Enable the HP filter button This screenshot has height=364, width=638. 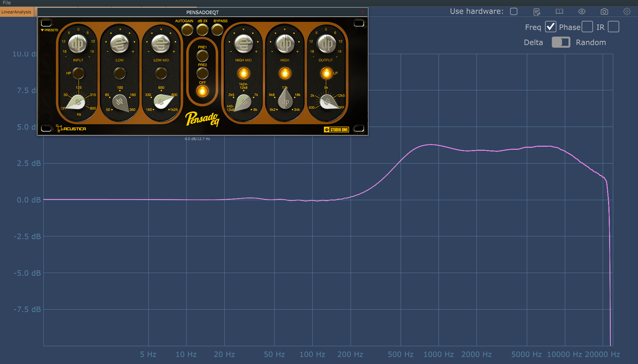click(78, 73)
